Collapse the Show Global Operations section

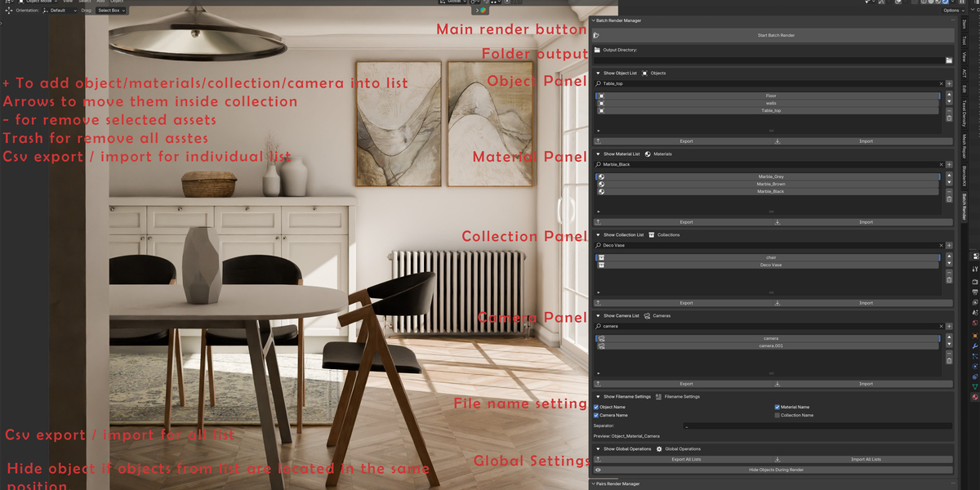598,449
